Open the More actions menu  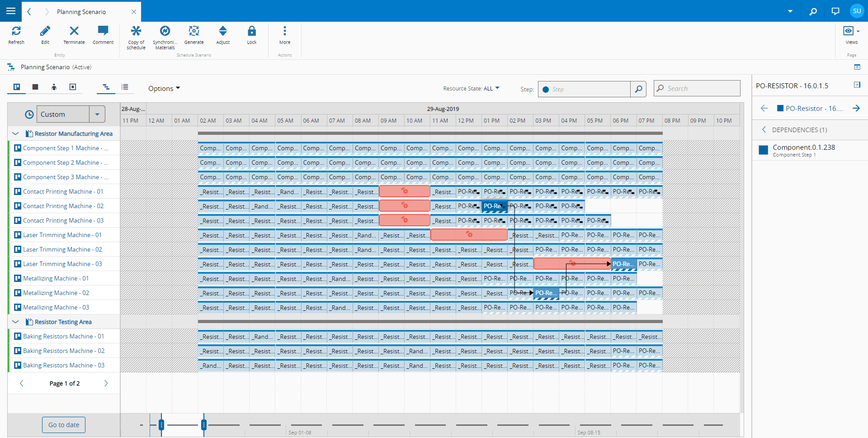coord(284,31)
